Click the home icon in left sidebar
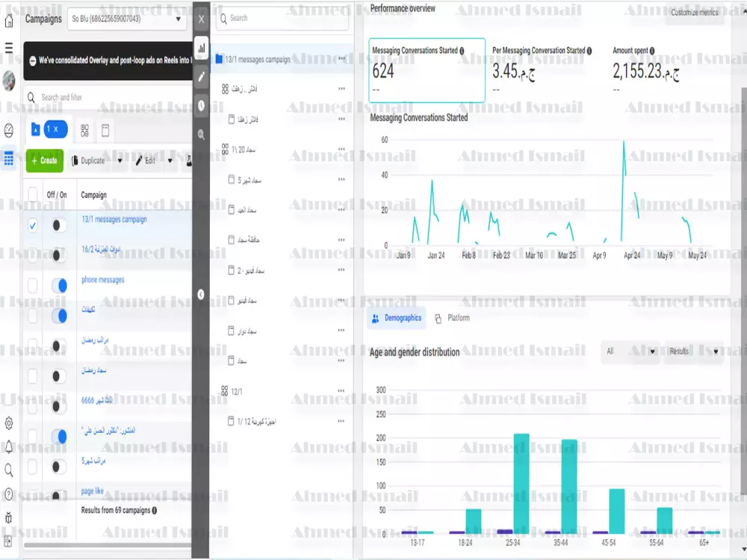747x560 pixels. coord(8,21)
